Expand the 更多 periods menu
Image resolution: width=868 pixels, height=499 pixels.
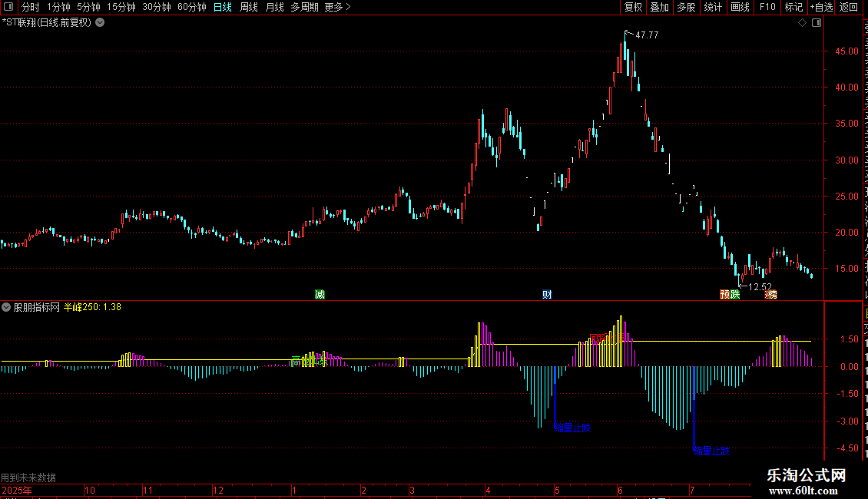click(338, 7)
